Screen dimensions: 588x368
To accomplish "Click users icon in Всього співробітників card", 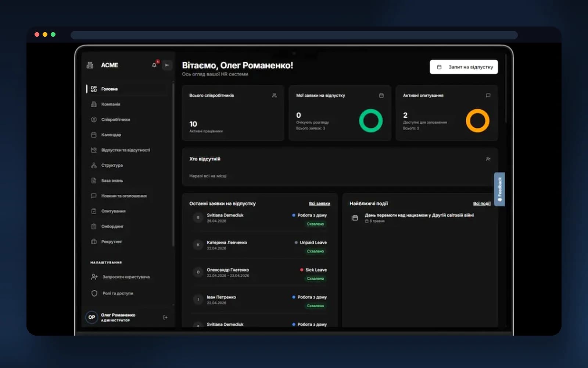I will click(x=274, y=95).
